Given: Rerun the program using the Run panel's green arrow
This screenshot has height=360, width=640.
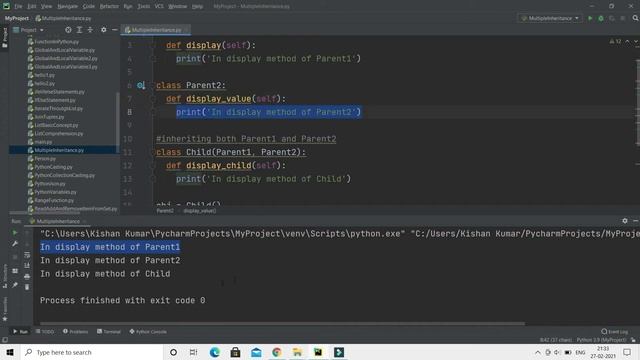Looking at the screenshot, I should (x=15, y=233).
